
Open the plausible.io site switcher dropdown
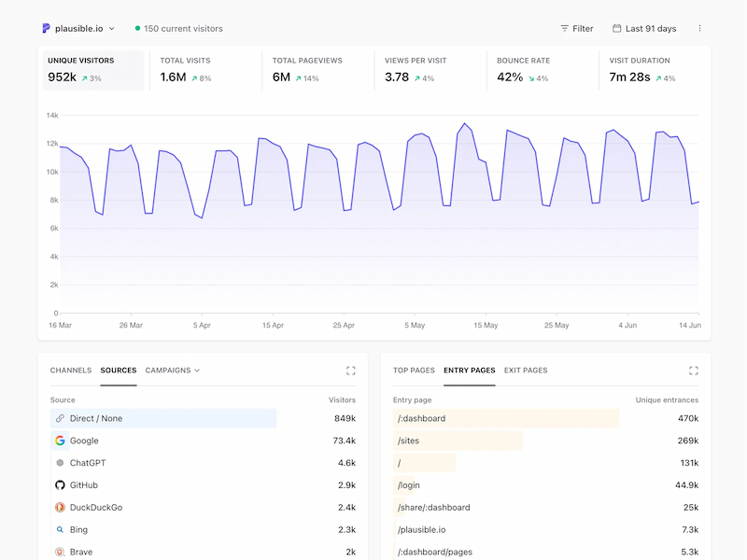(x=79, y=29)
